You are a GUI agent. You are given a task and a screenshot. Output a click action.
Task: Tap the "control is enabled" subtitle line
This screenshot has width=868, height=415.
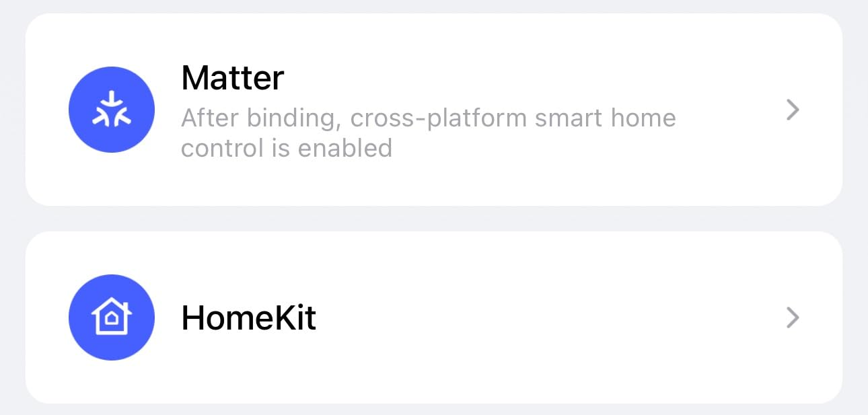[x=287, y=147]
